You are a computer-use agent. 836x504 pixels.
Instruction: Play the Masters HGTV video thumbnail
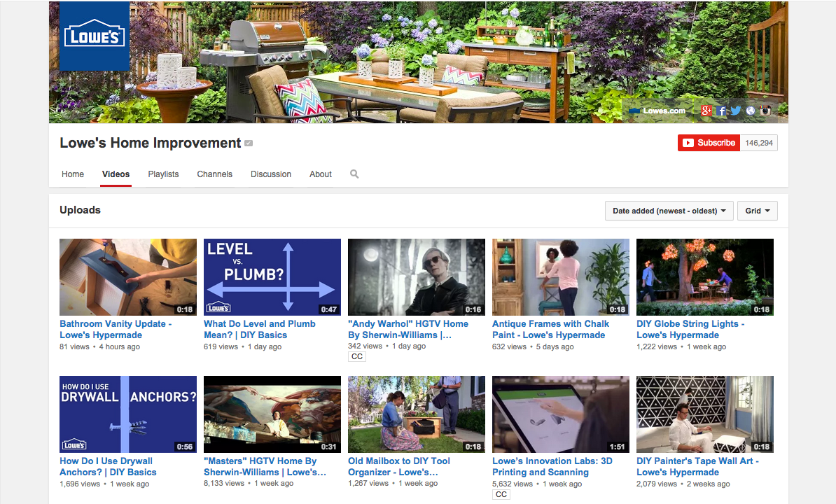click(x=272, y=414)
